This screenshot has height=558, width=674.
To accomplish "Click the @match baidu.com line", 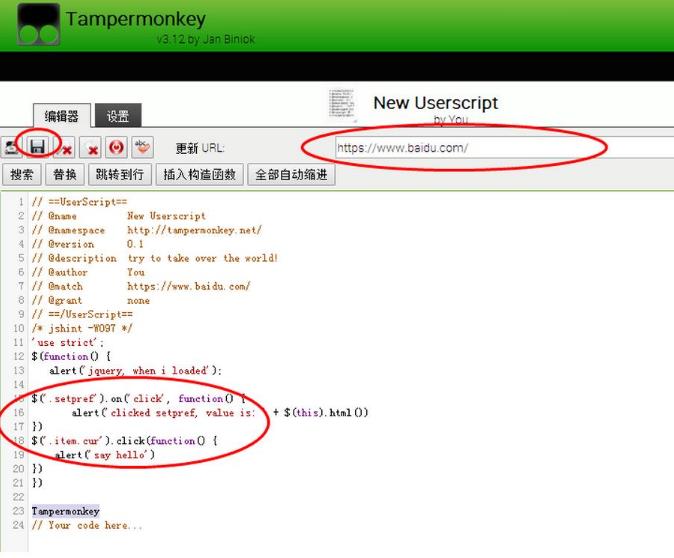I will pos(141,286).
